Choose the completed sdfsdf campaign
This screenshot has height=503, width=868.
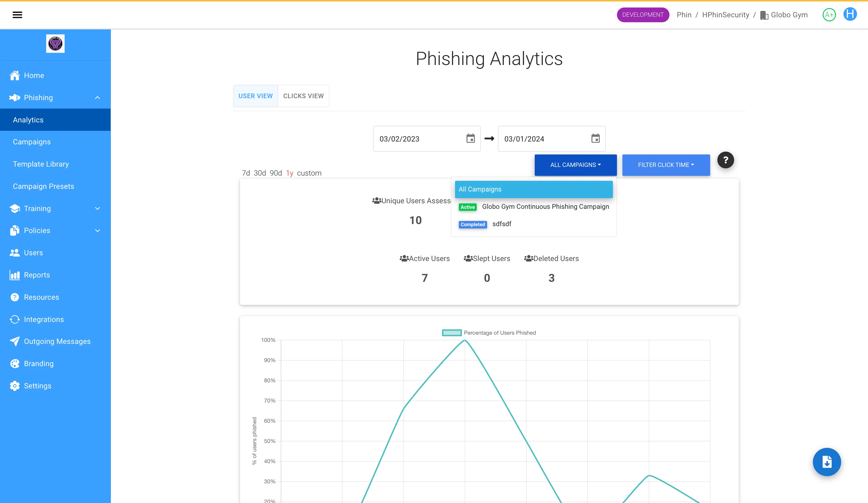point(534,224)
